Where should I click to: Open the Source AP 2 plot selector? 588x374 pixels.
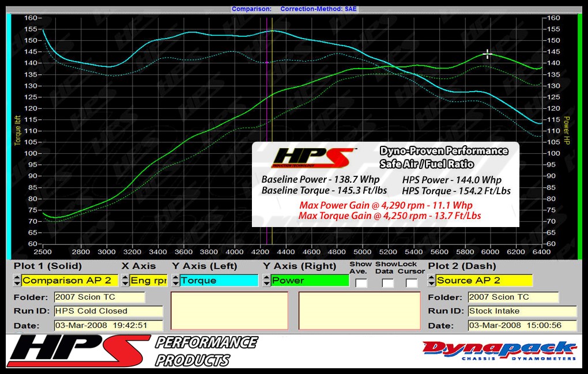click(x=484, y=280)
